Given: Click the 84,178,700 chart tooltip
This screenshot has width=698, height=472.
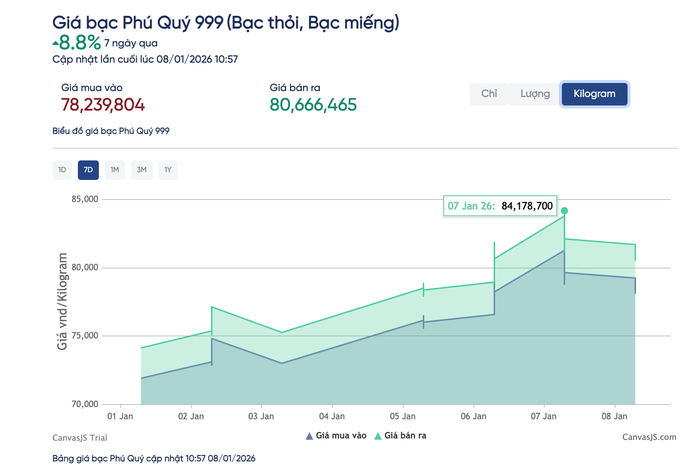Looking at the screenshot, I should point(499,206).
